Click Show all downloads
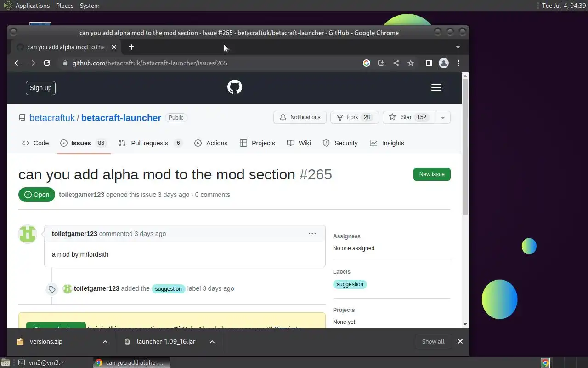Viewport: 588px width, 368px height. coord(433,341)
